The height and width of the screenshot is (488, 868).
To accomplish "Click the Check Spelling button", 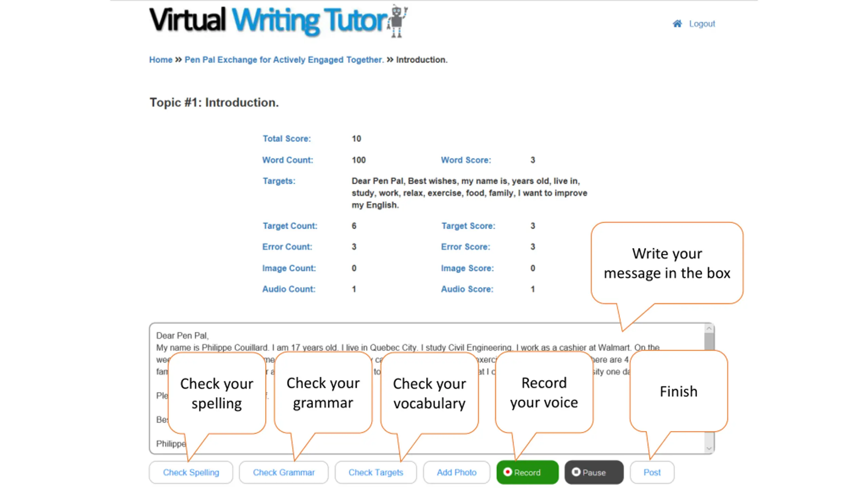I will [191, 472].
